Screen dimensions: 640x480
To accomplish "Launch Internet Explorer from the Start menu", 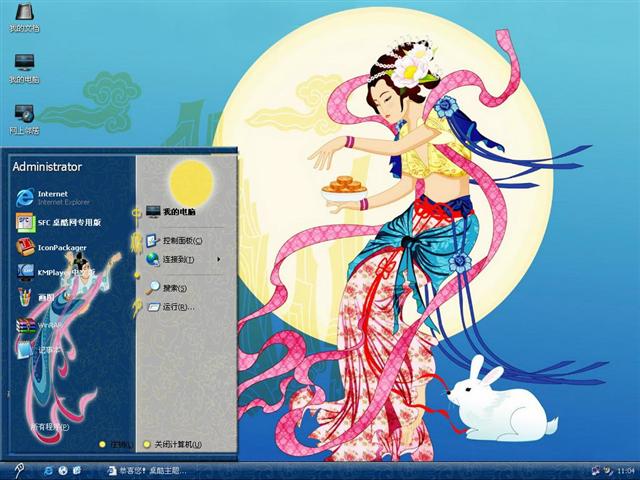I will [53, 198].
